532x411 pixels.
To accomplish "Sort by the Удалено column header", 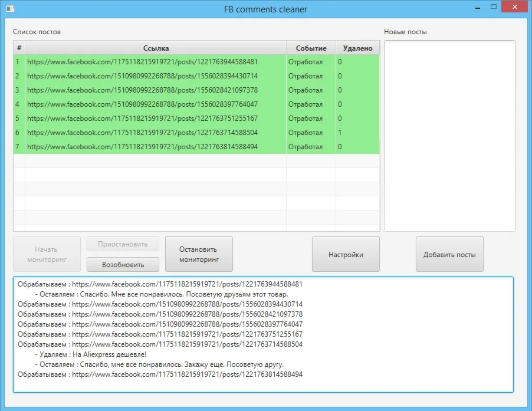I will click(357, 48).
